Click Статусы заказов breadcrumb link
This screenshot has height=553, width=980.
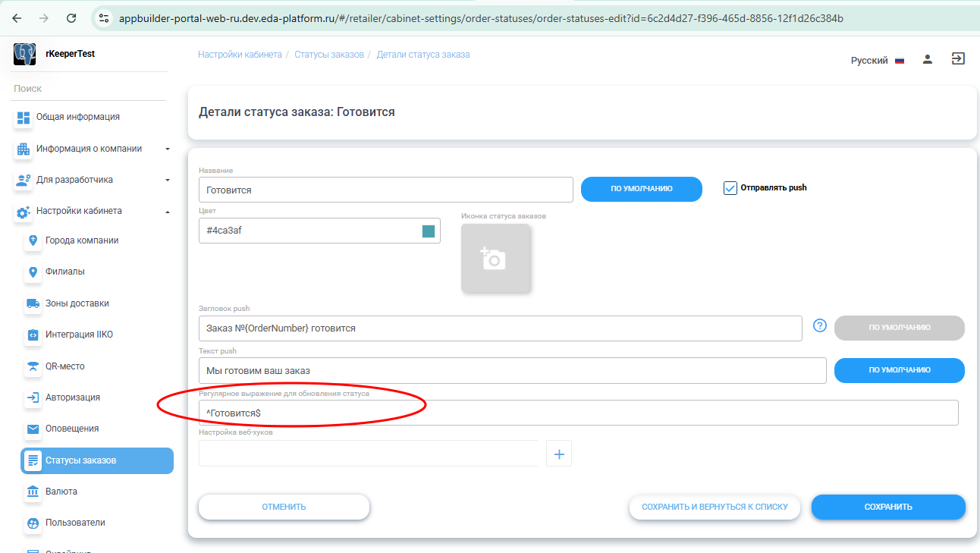[x=329, y=55]
